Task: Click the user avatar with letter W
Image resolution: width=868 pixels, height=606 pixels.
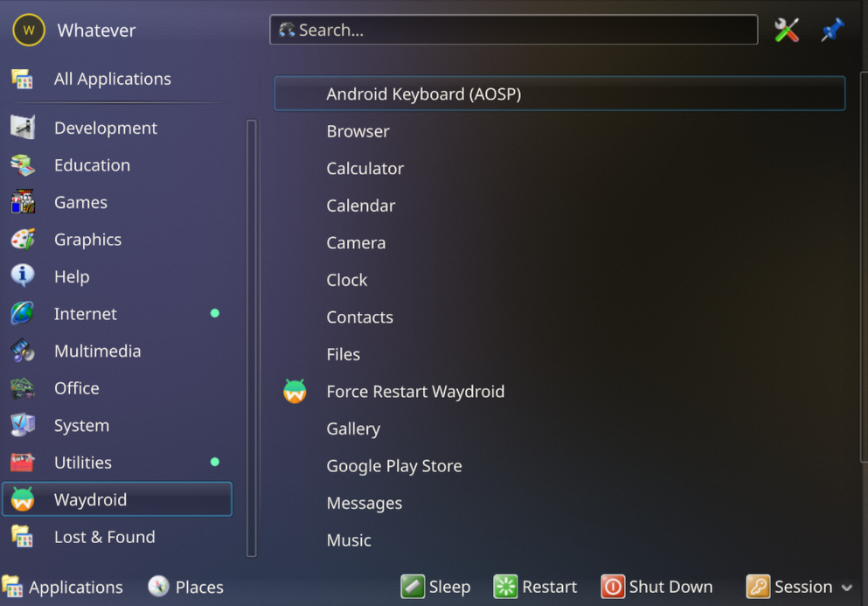Action: coord(28,30)
